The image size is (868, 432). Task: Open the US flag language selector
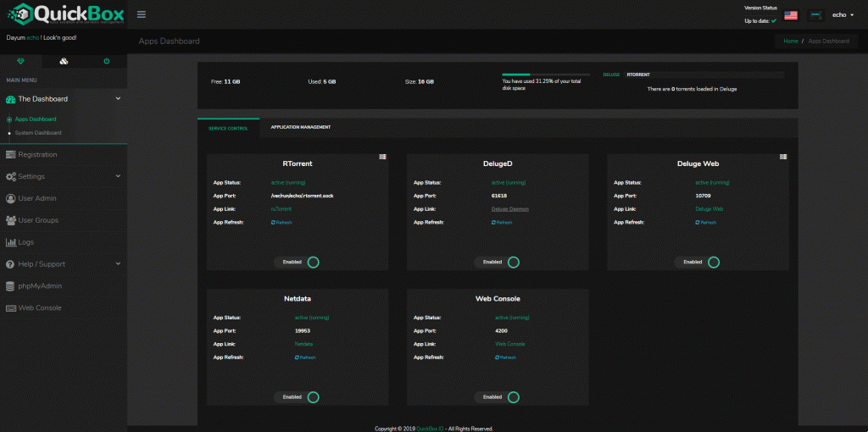point(791,15)
